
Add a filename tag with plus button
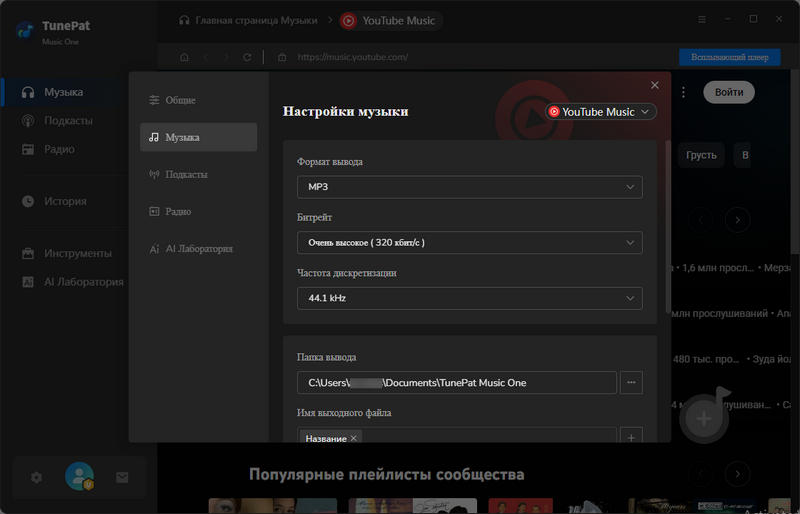(x=631, y=437)
